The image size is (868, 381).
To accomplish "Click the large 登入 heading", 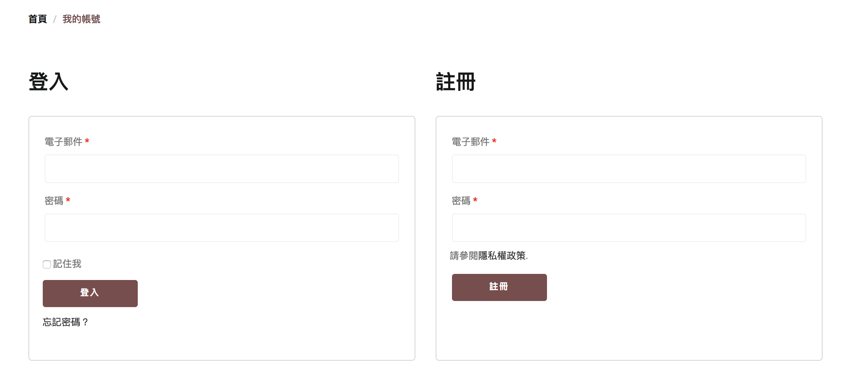I will tap(49, 82).
